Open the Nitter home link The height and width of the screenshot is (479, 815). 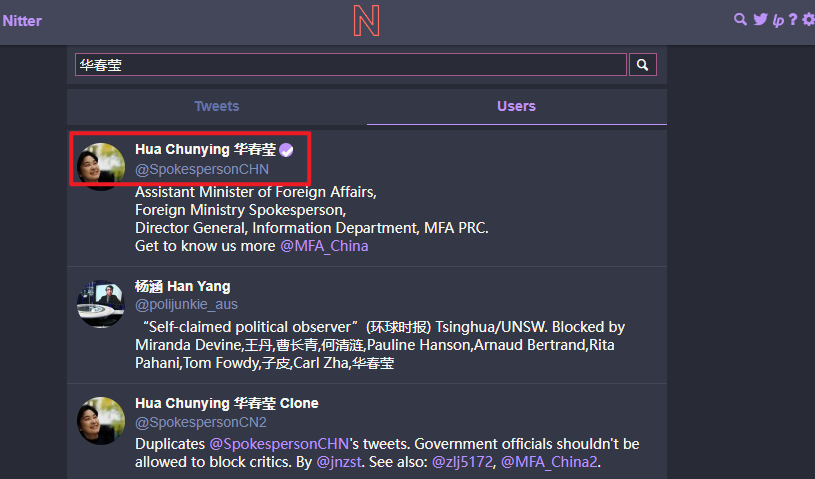click(x=22, y=21)
